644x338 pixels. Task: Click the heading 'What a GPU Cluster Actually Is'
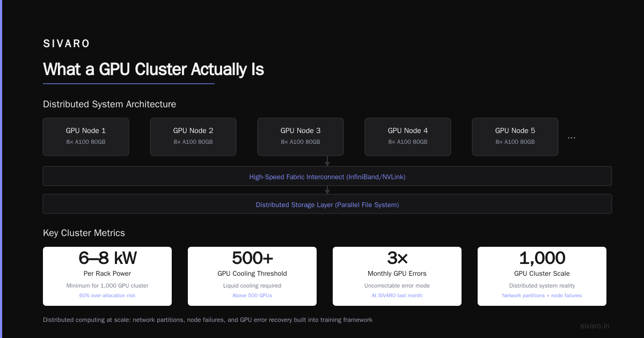[x=153, y=70]
